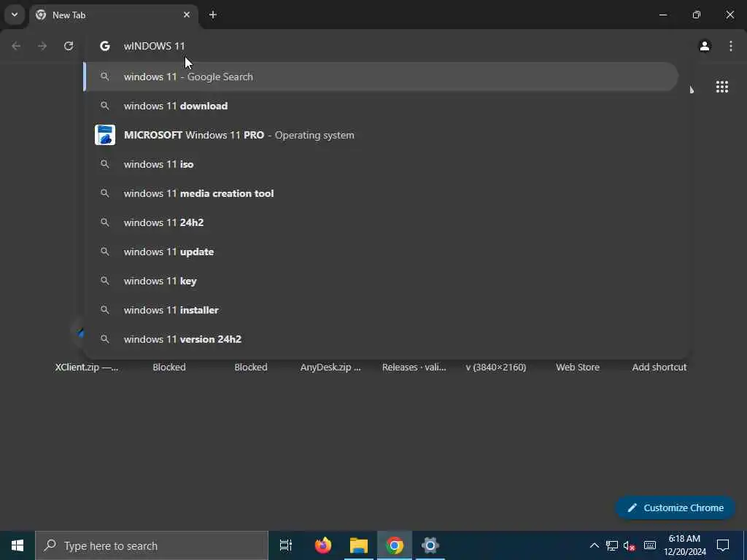
Task: Choose MICROSOFT Windows 11 PRO suggestion
Action: click(x=381, y=135)
